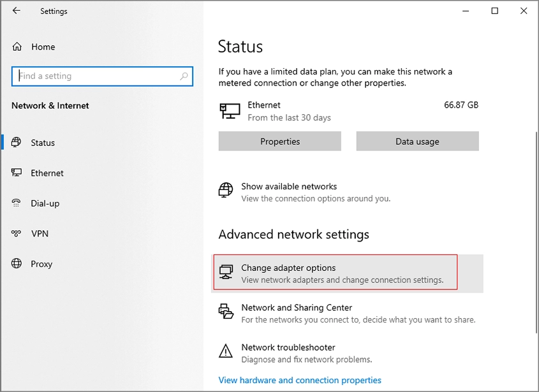The height and width of the screenshot is (392, 539).
Task: Click the Data usage button
Action: pyautogui.click(x=417, y=142)
